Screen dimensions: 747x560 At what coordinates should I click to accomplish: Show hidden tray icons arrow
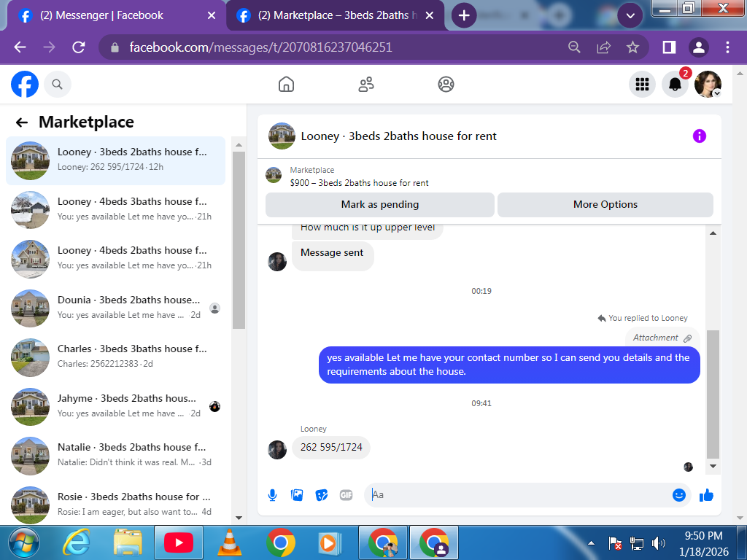(591, 542)
